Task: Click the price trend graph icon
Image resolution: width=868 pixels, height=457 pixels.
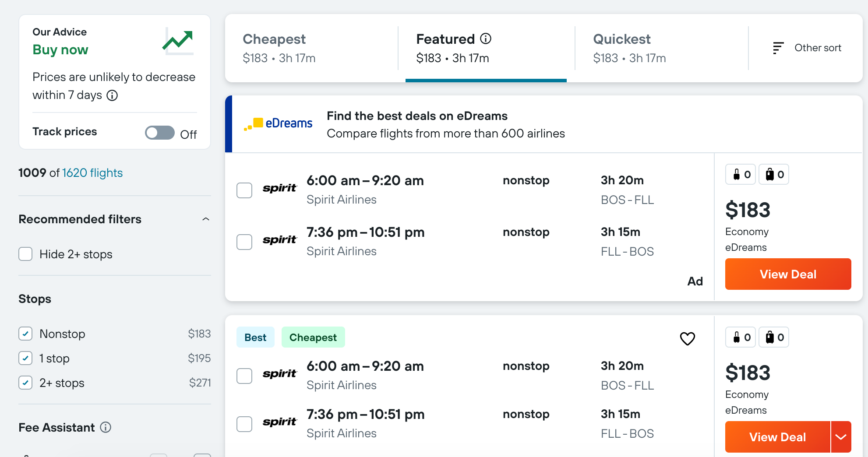Action: 179,41
